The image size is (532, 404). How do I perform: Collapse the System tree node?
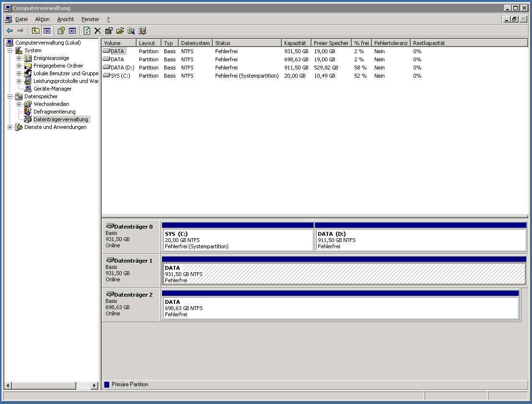(x=10, y=50)
